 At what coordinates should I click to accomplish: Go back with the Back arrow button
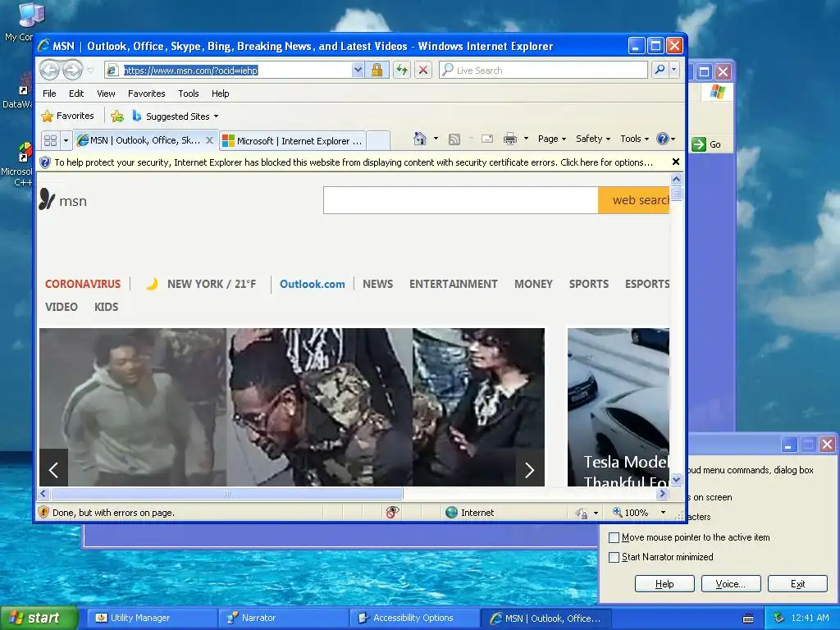49,70
